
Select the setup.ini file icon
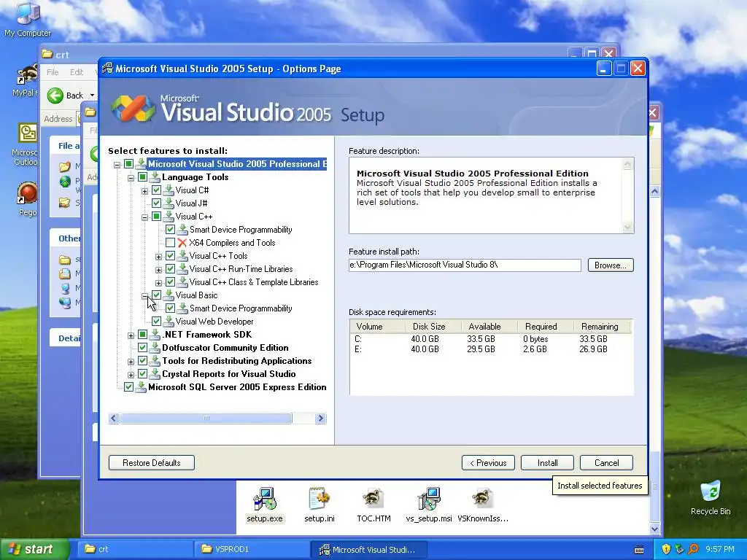320,499
